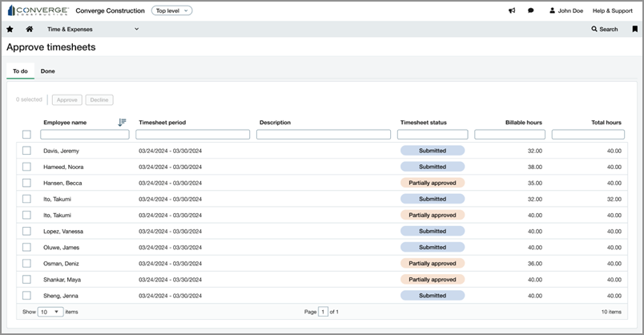
Task: Select the Hansen, Becca row checkbox
Action: coord(26,183)
